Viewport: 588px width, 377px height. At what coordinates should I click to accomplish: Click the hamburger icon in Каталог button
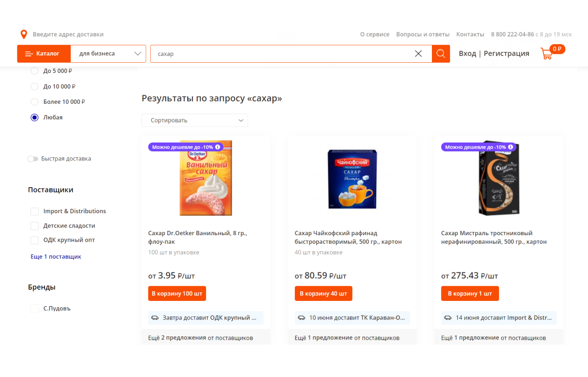(x=29, y=54)
